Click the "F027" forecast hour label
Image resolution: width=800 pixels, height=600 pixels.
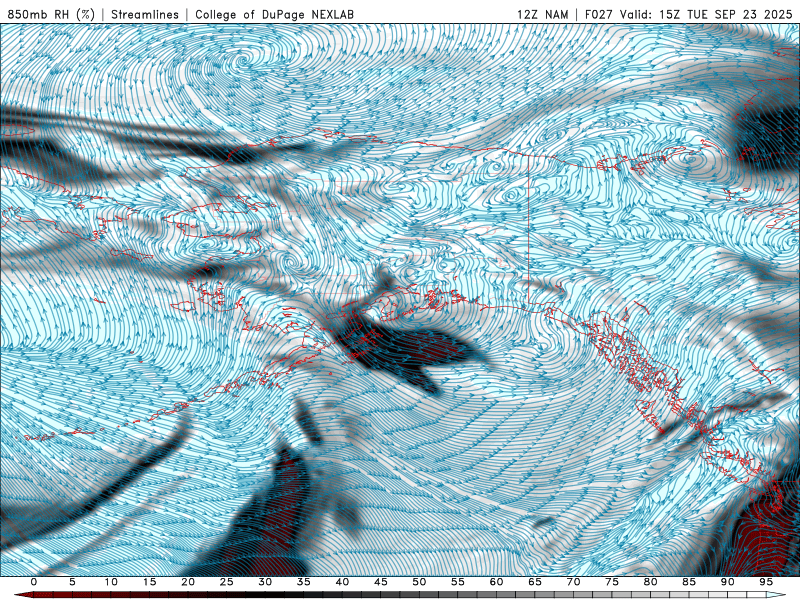pos(599,14)
